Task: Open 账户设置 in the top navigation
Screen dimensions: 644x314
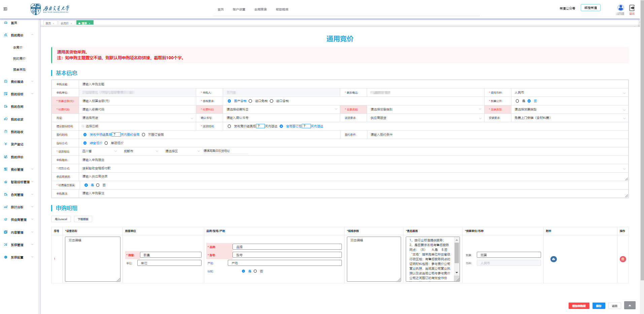Action: coord(239,9)
